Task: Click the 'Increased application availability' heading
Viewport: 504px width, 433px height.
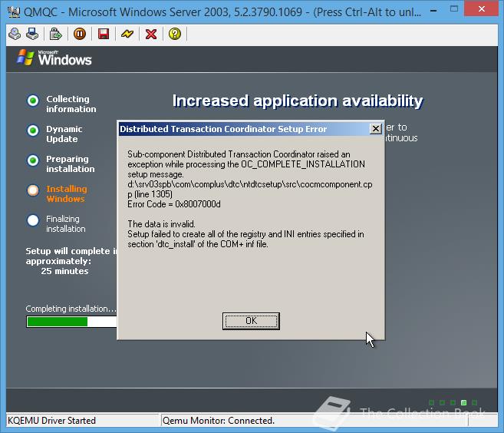Action: click(298, 101)
